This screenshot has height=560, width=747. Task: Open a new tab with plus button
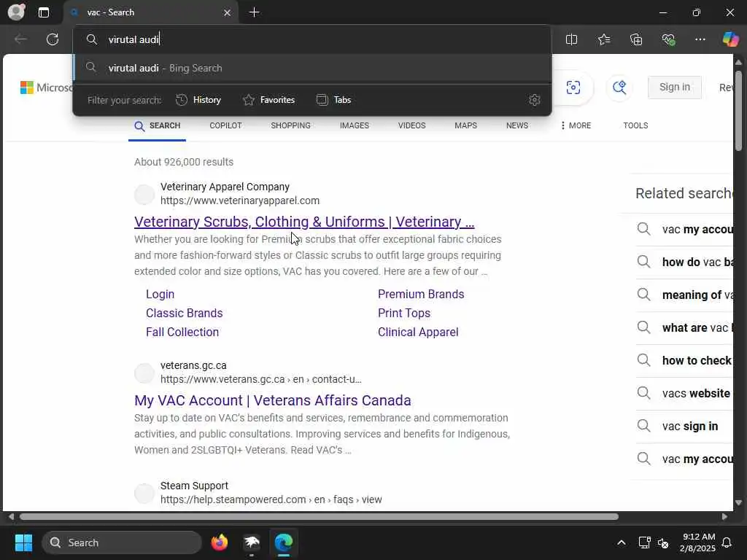click(255, 12)
